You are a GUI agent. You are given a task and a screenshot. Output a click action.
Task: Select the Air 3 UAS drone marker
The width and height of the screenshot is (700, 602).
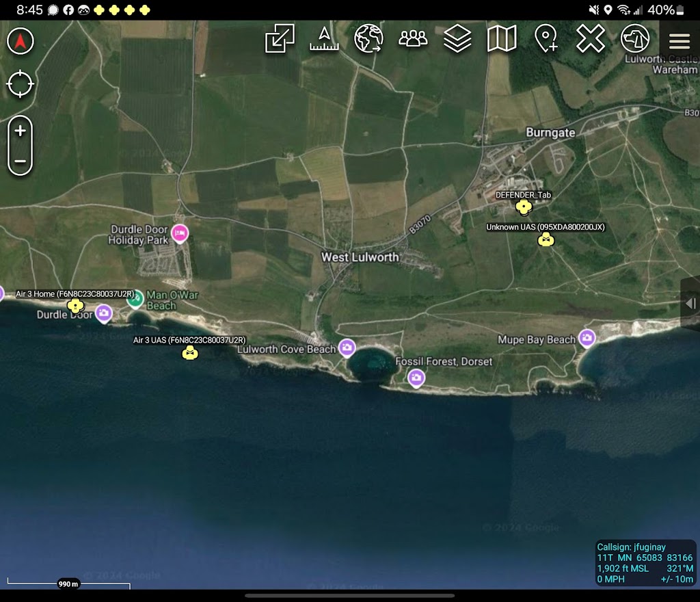190,353
